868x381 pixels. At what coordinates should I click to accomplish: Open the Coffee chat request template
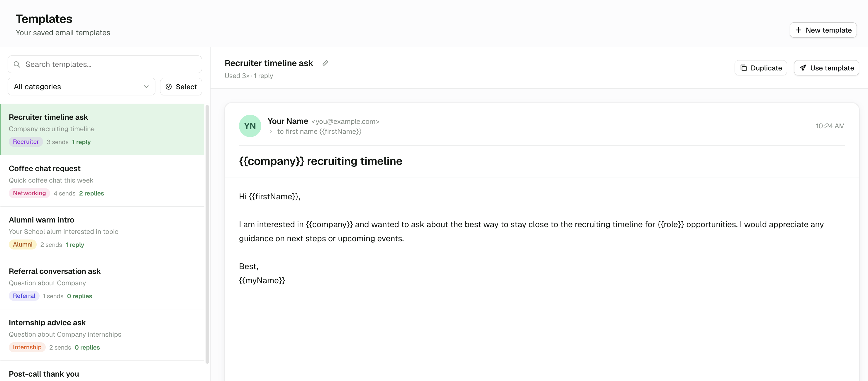pyautogui.click(x=102, y=181)
